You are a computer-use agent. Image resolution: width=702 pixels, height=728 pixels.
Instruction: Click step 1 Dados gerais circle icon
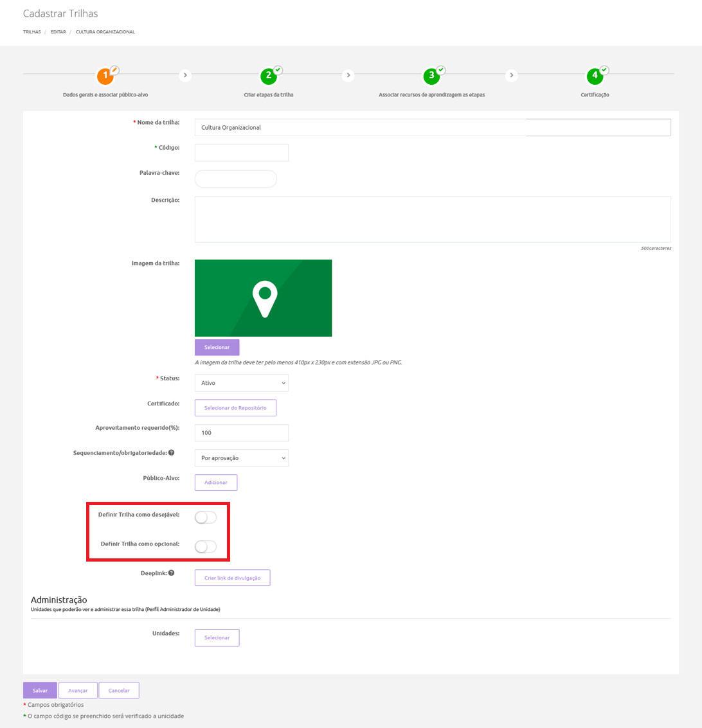pos(105,76)
